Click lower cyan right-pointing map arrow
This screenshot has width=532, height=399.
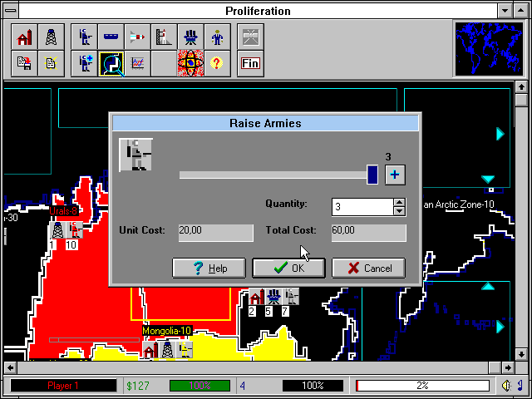tap(500, 327)
